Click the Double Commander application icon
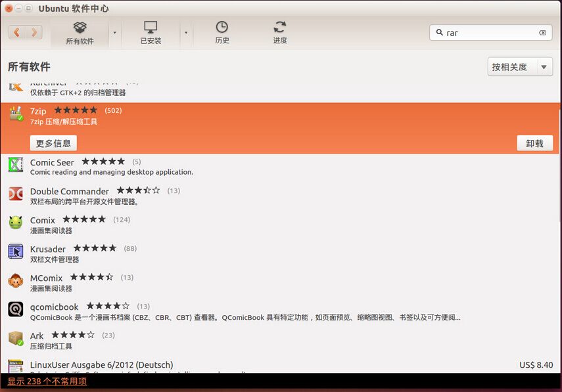The image size is (562, 392). tap(16, 194)
